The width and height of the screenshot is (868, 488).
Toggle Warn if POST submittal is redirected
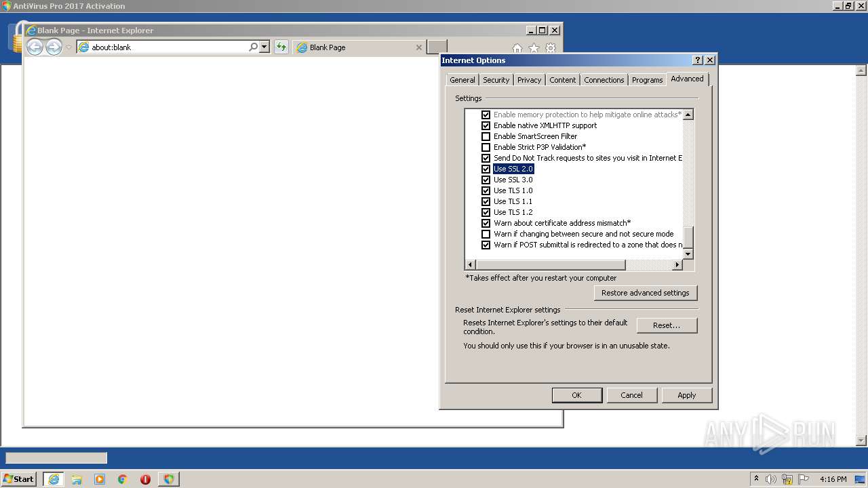click(x=486, y=245)
